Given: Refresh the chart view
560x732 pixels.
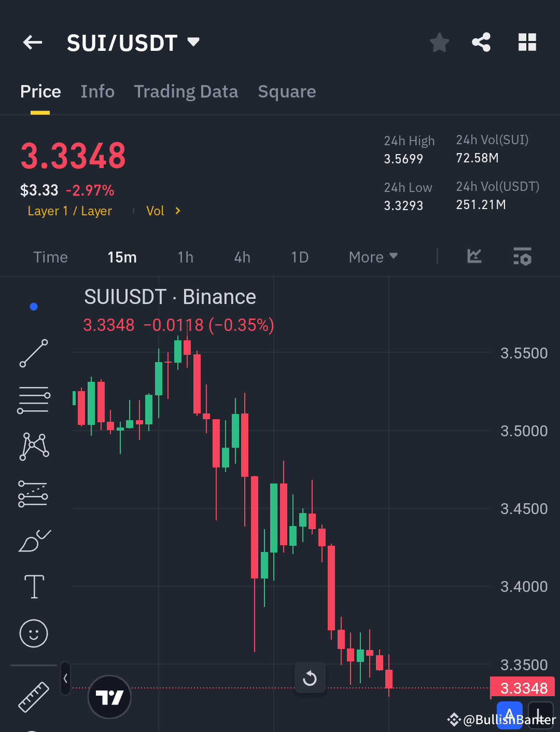Looking at the screenshot, I should 310,678.
